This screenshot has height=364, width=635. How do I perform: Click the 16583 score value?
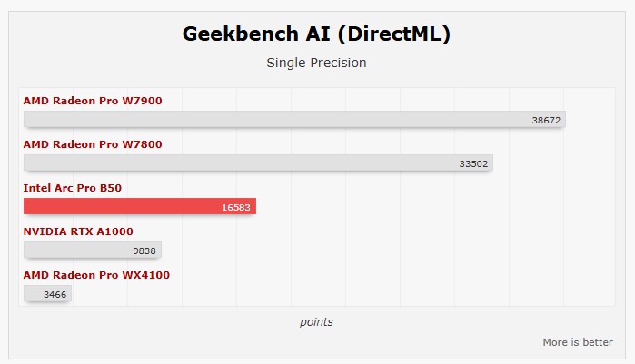coord(236,207)
